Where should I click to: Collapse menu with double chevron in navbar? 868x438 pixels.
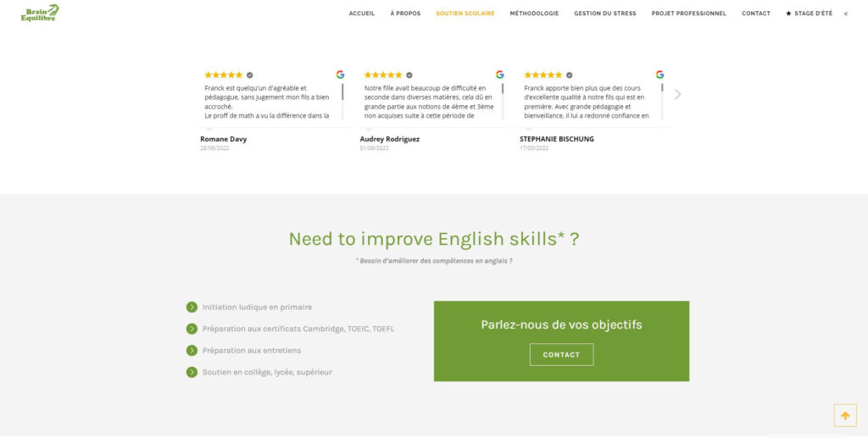846,14
